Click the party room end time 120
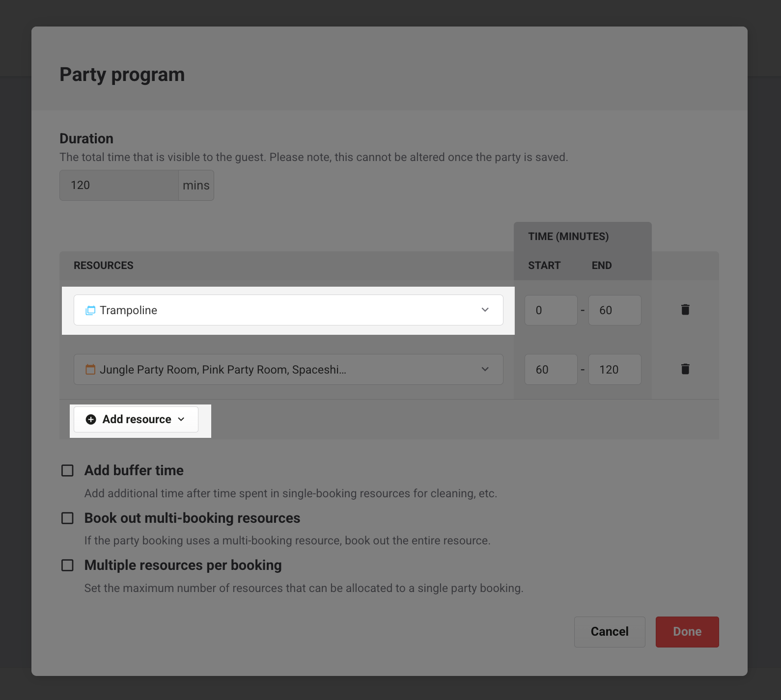The image size is (781, 700). pyautogui.click(x=614, y=370)
